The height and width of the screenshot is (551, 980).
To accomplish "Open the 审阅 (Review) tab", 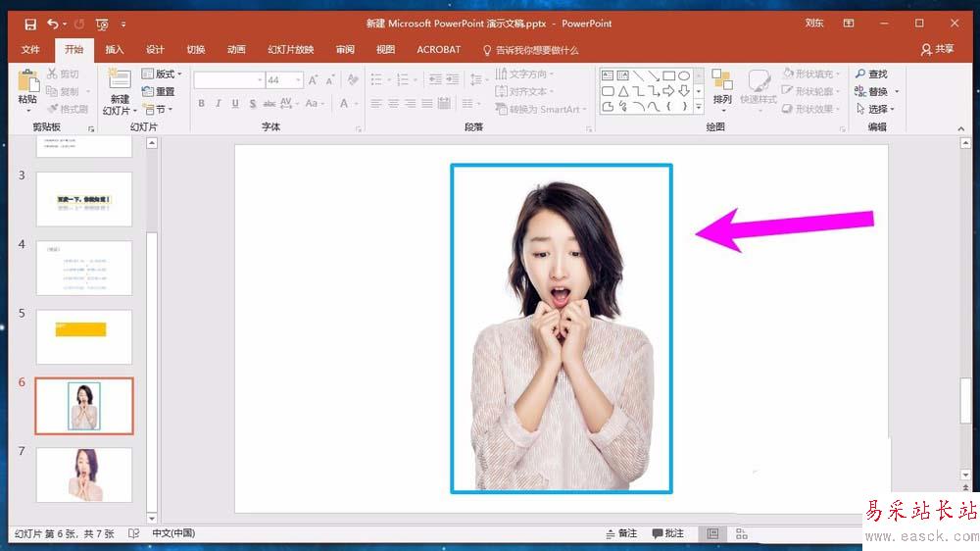I will 345,49.
